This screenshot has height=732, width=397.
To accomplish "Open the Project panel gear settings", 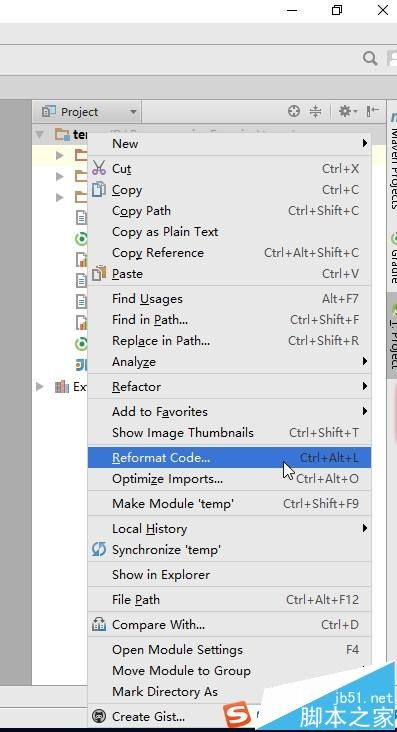I will [x=347, y=111].
